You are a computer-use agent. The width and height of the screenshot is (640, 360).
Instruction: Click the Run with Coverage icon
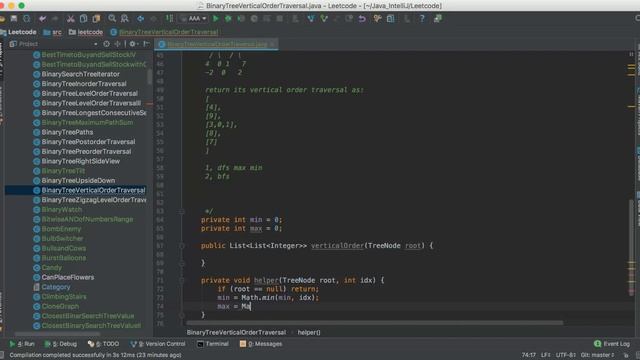241,19
